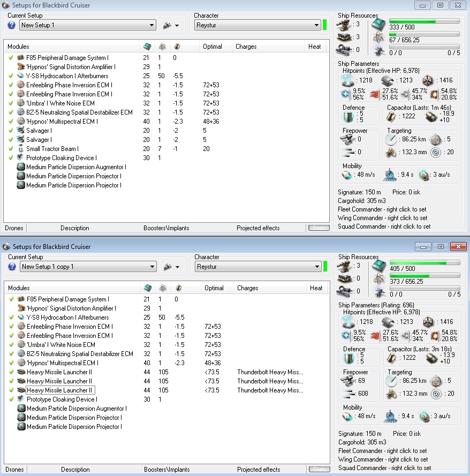Open help icon in bottom Blackbird window
This screenshot has width=470, height=476.
(12, 267)
